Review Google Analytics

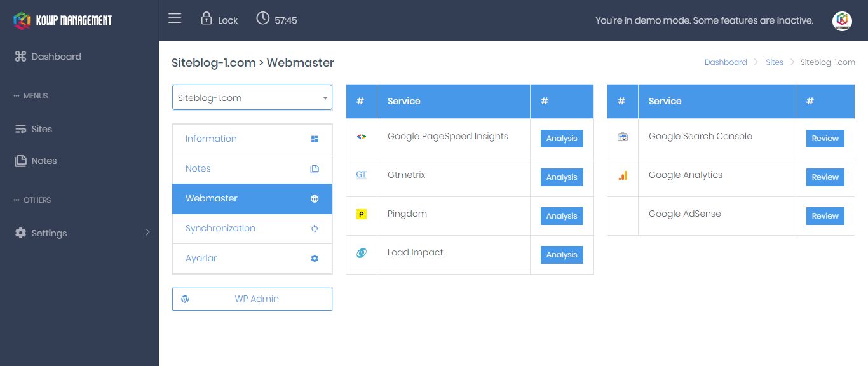coord(825,177)
